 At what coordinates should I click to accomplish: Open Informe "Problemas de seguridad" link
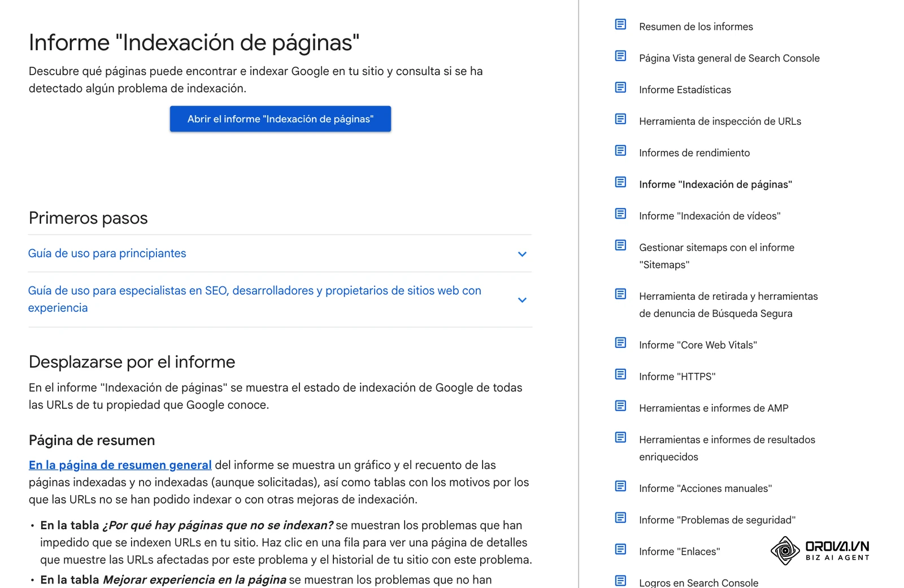click(x=718, y=520)
